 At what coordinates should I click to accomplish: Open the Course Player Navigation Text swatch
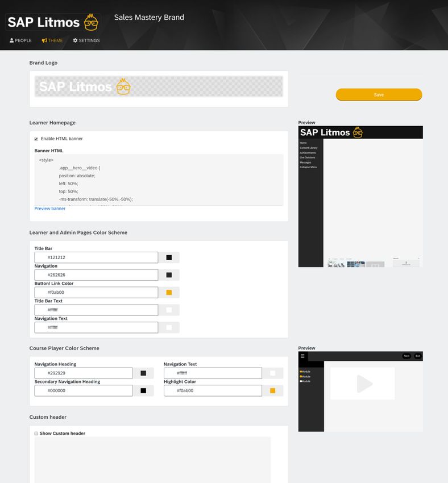[273, 373]
